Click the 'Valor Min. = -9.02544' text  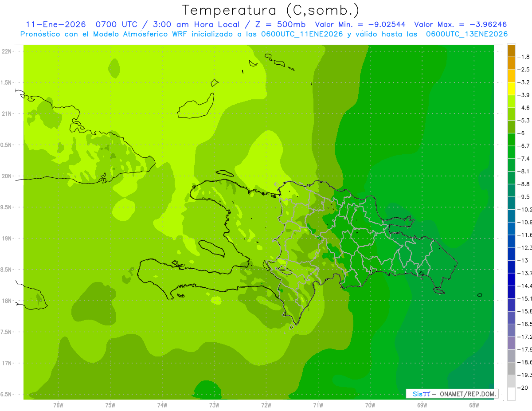(x=360, y=24)
